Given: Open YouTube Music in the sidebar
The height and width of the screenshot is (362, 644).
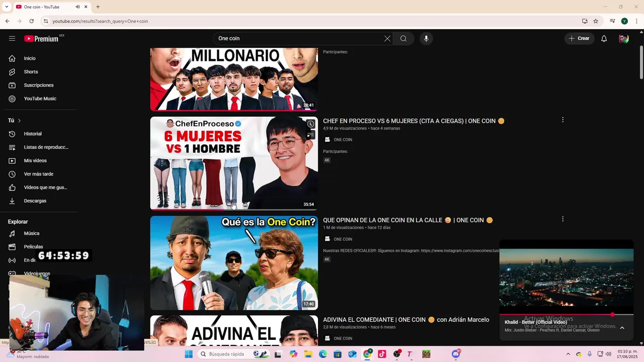Looking at the screenshot, I should tap(40, 99).
